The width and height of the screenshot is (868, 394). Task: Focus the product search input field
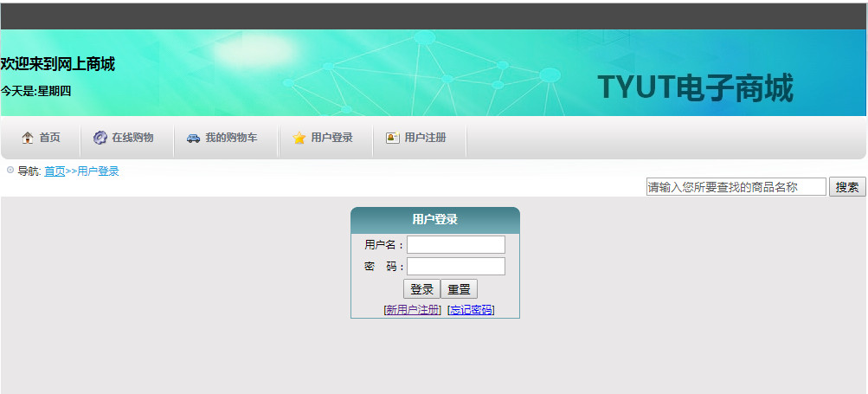[736, 187]
